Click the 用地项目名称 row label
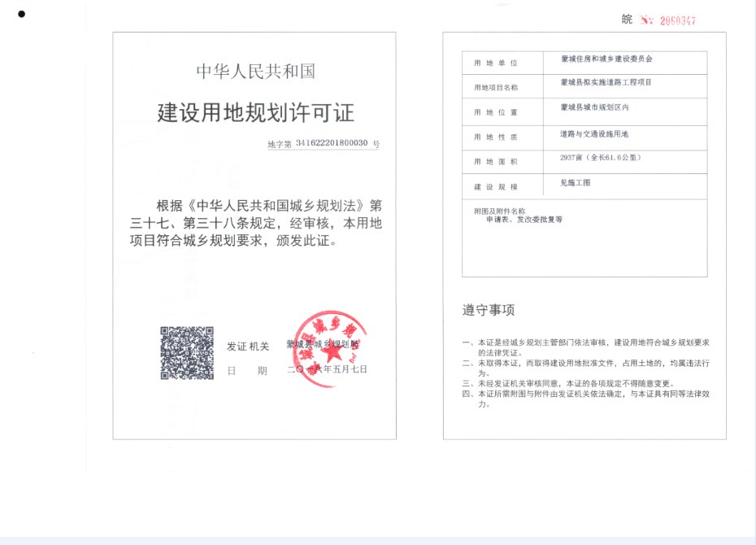This screenshot has height=545, width=756. pyautogui.click(x=496, y=87)
